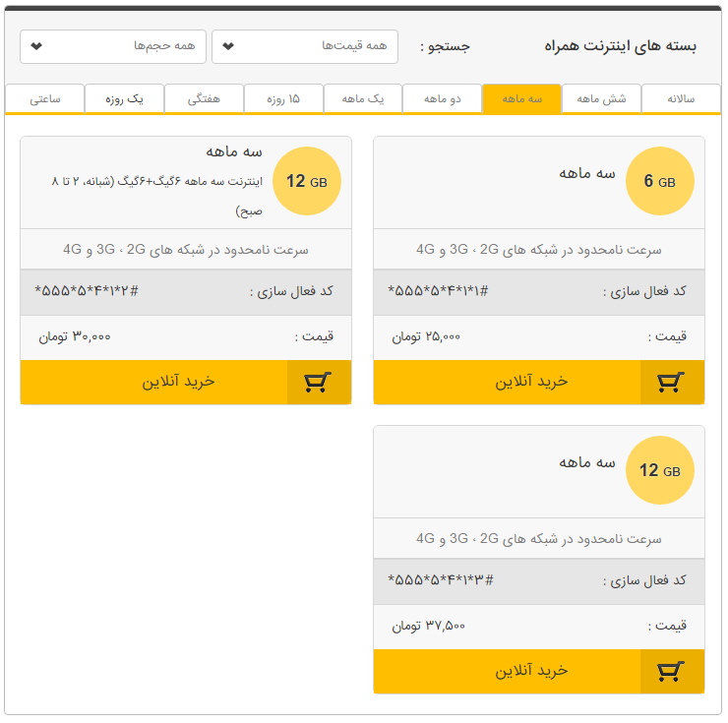The image size is (728, 723).
Task: Select the ساعتی tab
Action: [x=45, y=99]
